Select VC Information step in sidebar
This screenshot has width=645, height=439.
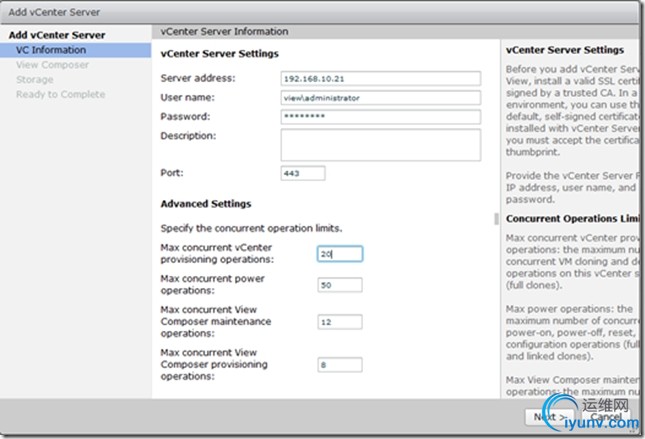click(x=76, y=50)
